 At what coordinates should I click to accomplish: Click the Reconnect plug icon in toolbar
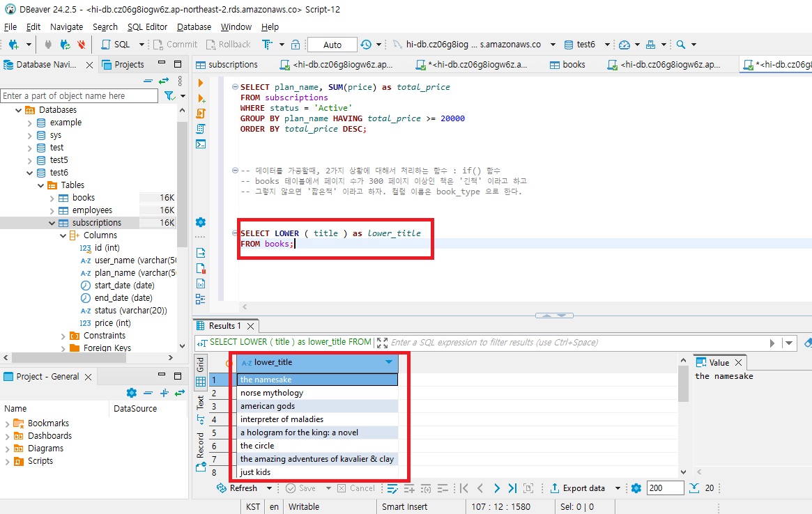coord(66,45)
